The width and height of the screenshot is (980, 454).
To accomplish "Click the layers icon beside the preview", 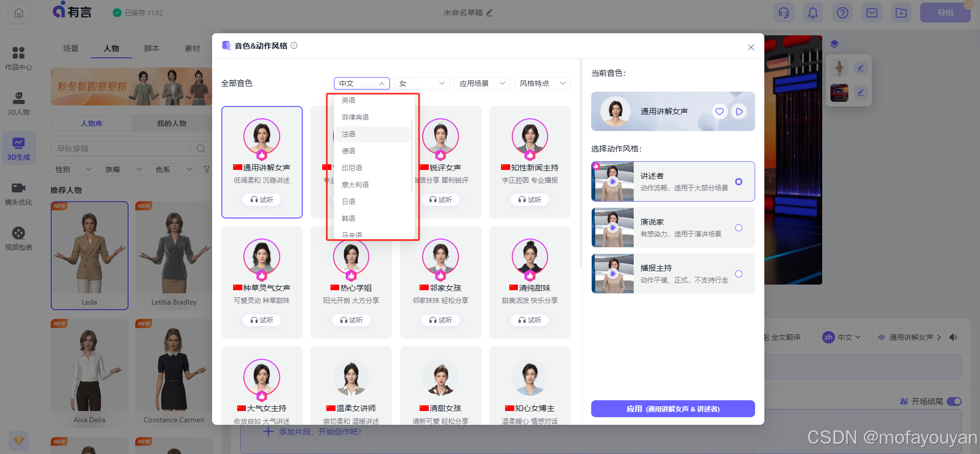I will [835, 44].
